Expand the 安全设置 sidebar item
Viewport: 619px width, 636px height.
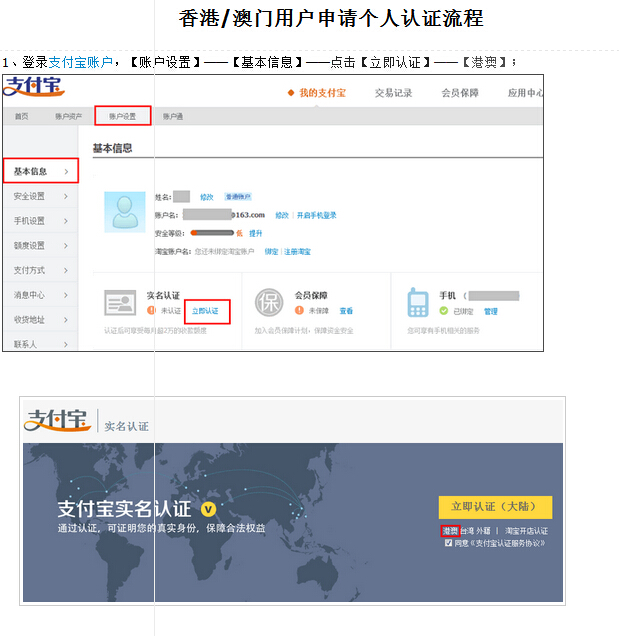click(38, 196)
